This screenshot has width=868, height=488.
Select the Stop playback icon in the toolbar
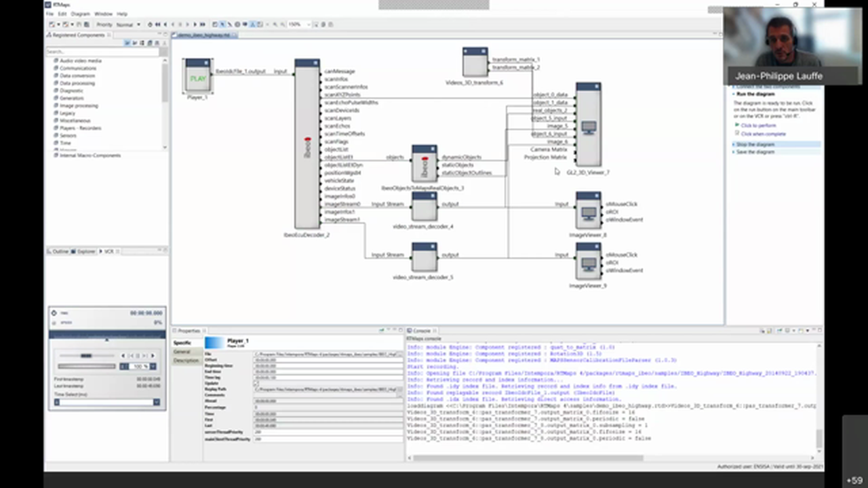pyautogui.click(x=180, y=24)
